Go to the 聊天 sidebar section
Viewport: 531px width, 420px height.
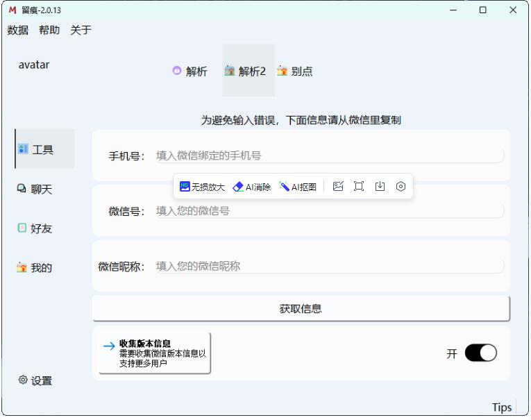35,189
